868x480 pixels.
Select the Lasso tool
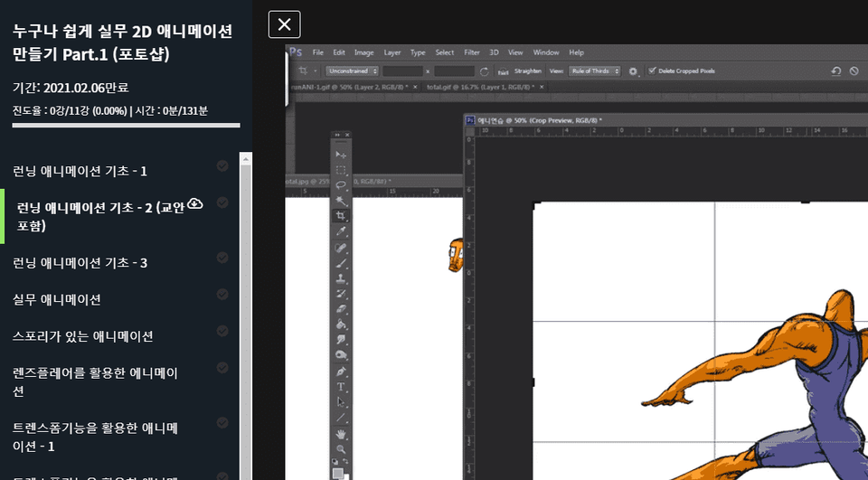pos(341,185)
